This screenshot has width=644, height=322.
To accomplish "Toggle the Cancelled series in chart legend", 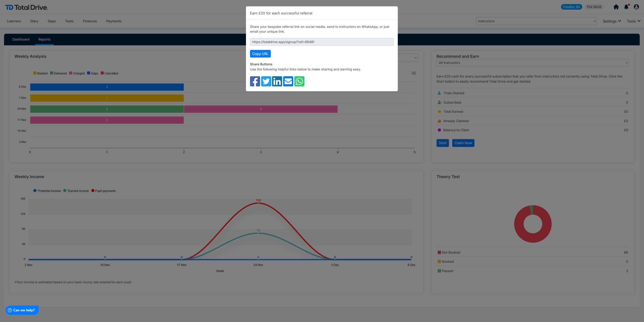I will (x=109, y=73).
